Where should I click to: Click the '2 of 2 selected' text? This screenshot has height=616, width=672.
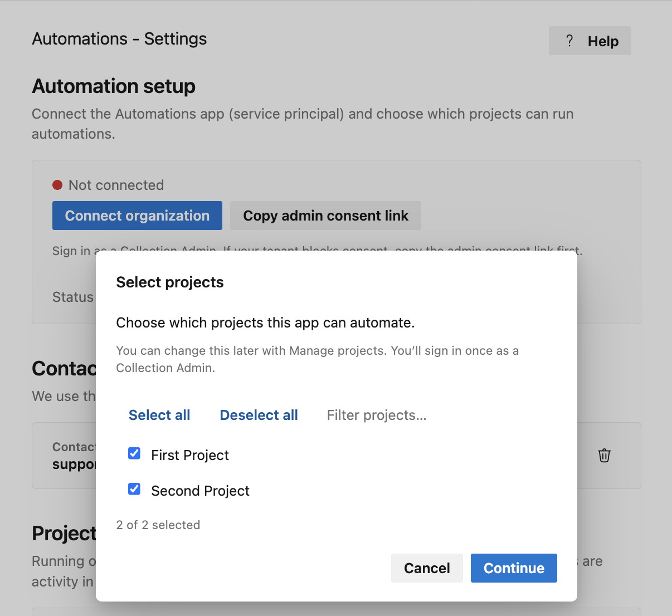(x=158, y=525)
